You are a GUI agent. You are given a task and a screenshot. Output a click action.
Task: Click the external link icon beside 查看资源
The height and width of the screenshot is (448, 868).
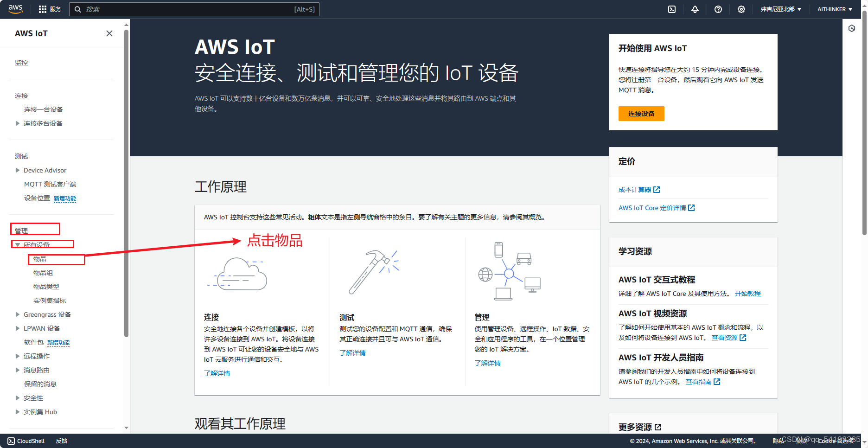point(743,338)
